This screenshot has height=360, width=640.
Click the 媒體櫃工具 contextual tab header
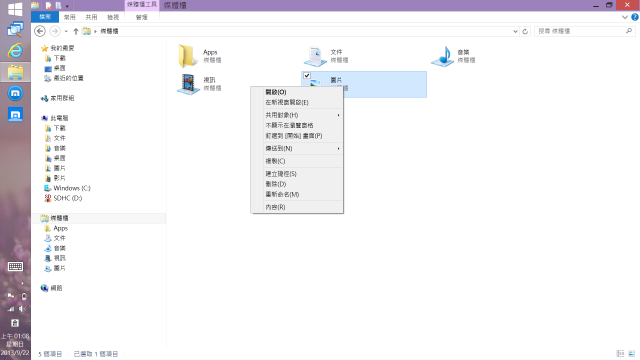click(142, 5)
